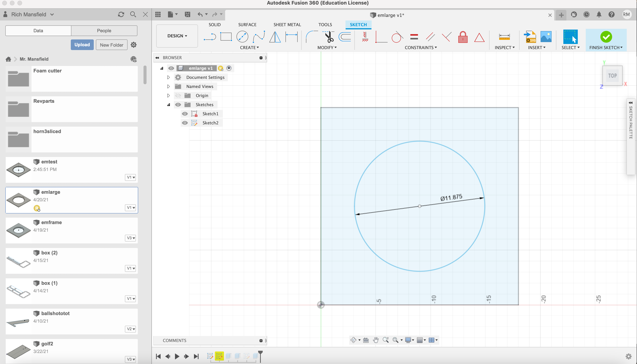Image resolution: width=637 pixels, height=364 pixels.
Task: Switch to the SOLID tab
Action: click(x=214, y=24)
